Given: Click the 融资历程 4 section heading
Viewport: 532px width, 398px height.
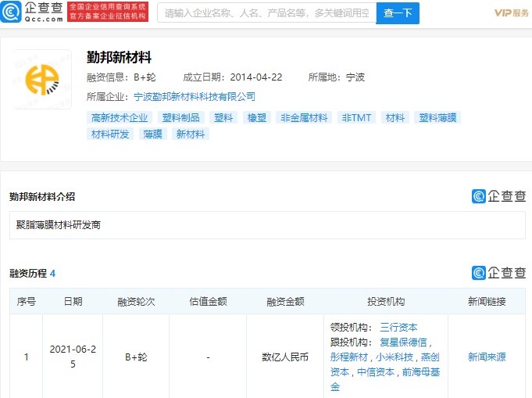Looking at the screenshot, I should (32, 274).
